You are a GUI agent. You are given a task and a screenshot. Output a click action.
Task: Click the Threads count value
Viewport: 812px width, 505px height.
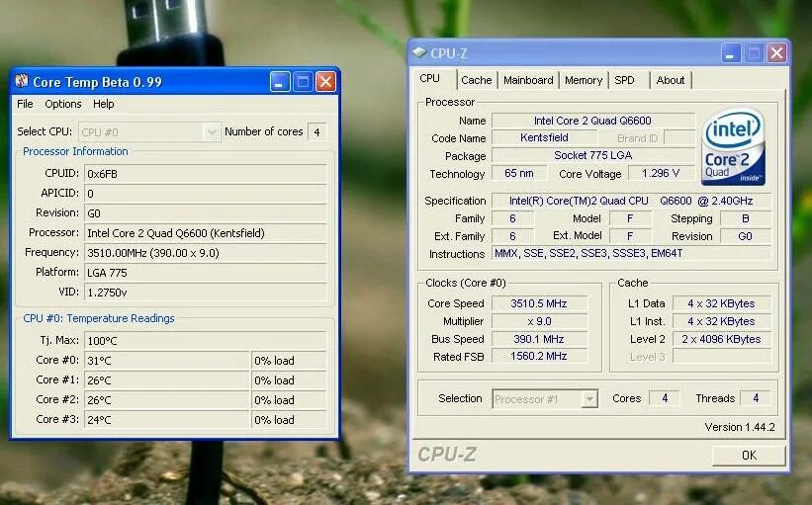click(756, 398)
